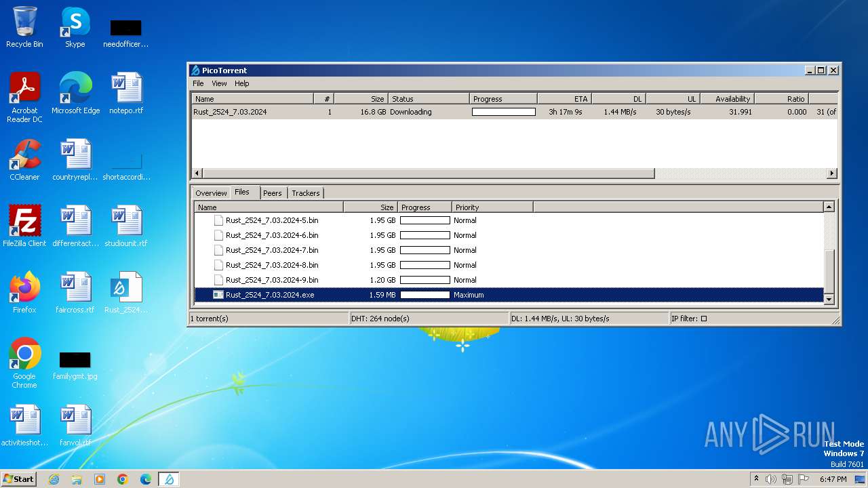Image resolution: width=868 pixels, height=488 pixels.
Task: Switch to the Overview tab
Action: (x=211, y=193)
